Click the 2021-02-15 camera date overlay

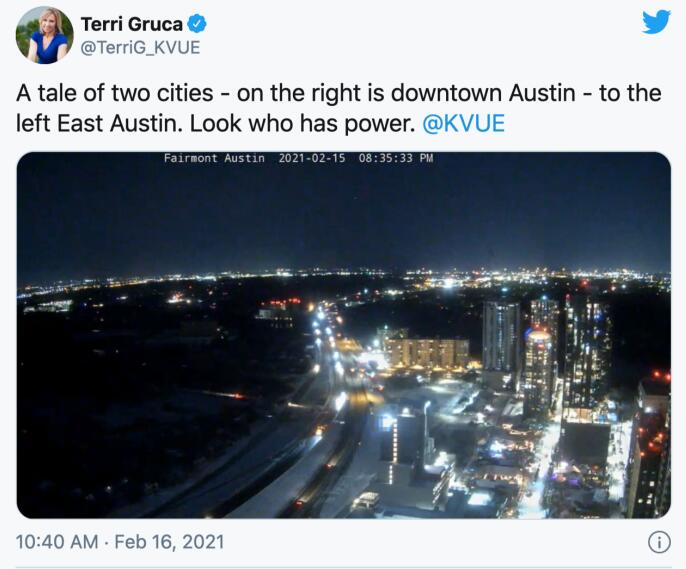pyautogui.click(x=312, y=158)
